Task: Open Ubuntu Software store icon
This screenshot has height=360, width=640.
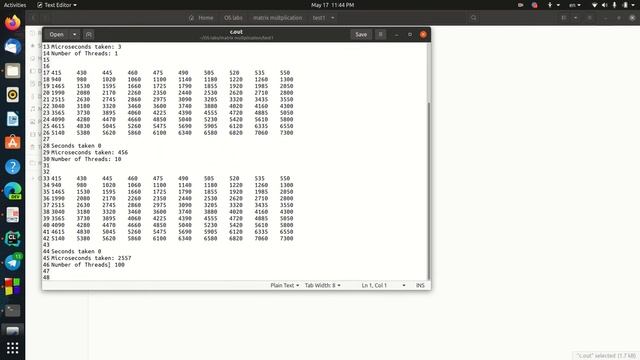Action: [x=13, y=142]
